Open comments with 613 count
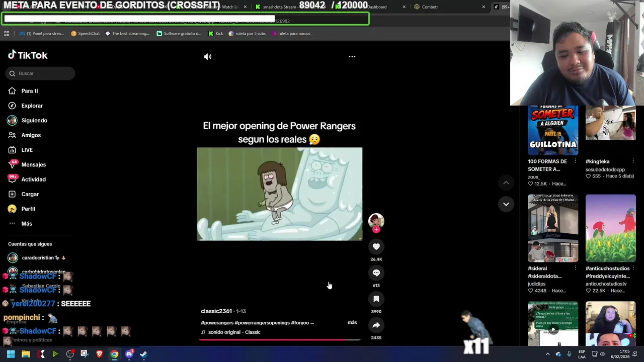 click(376, 273)
